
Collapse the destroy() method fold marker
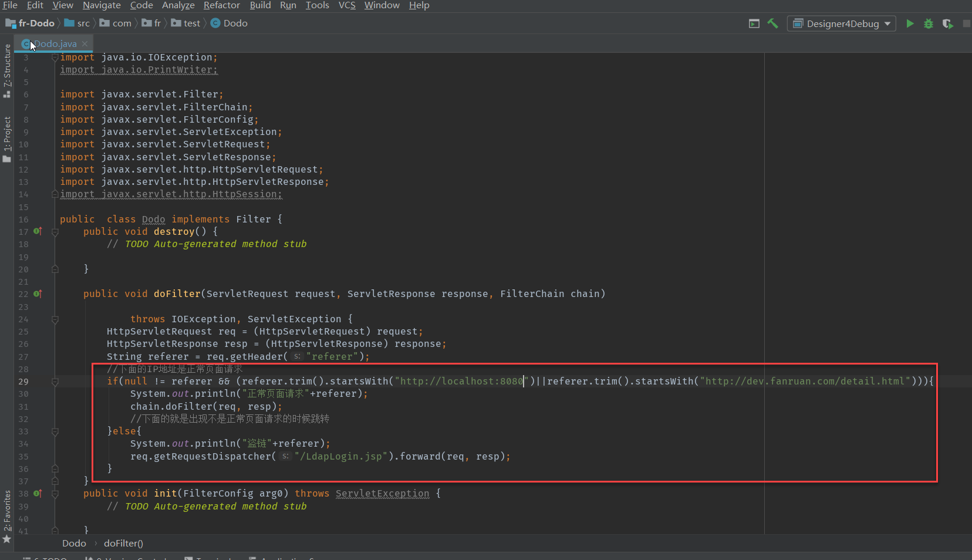pyautogui.click(x=55, y=232)
